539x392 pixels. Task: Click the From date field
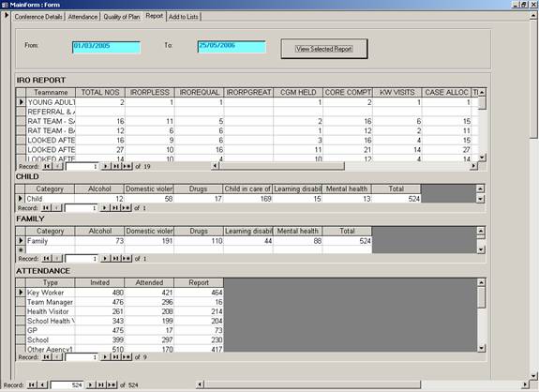point(106,47)
